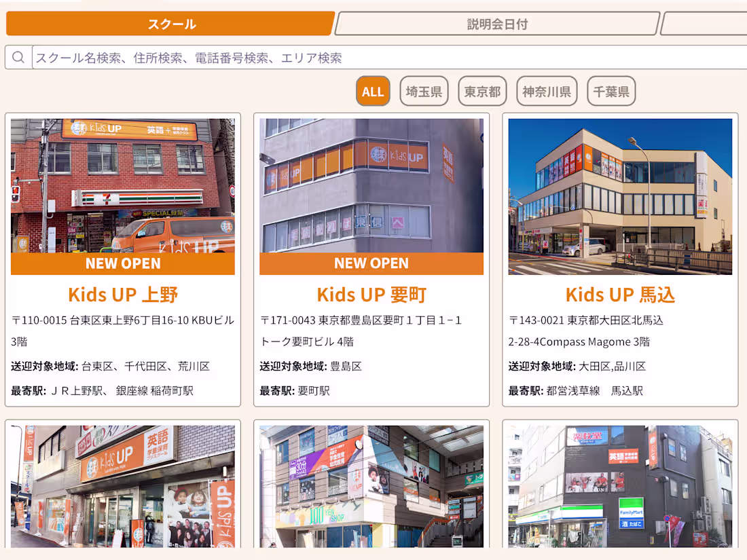Click text 送迎対象地域: 豊島区
The width and height of the screenshot is (747, 560).
[x=310, y=366]
